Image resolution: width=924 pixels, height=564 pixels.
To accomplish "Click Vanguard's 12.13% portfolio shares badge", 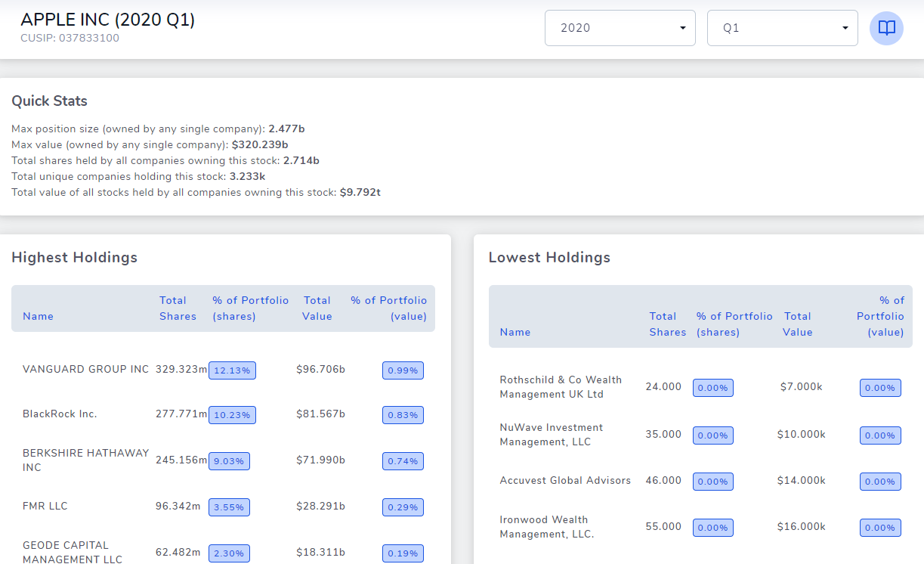I will [232, 370].
